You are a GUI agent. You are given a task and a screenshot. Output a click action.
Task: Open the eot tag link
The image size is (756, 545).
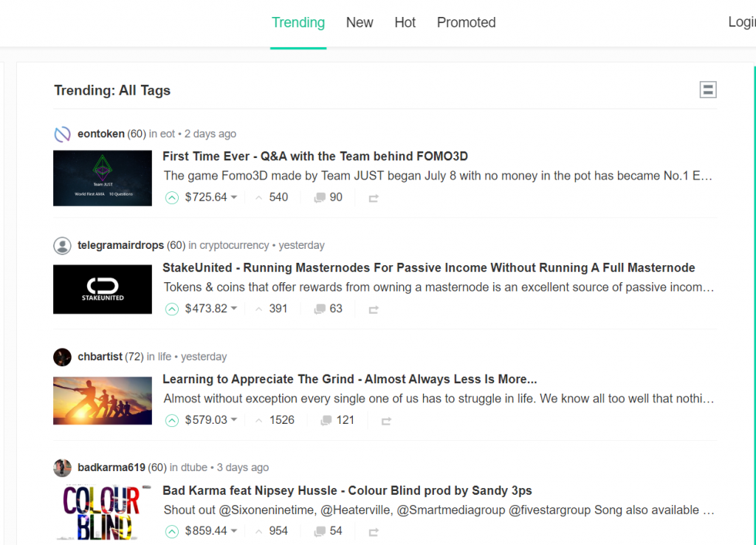coord(168,134)
